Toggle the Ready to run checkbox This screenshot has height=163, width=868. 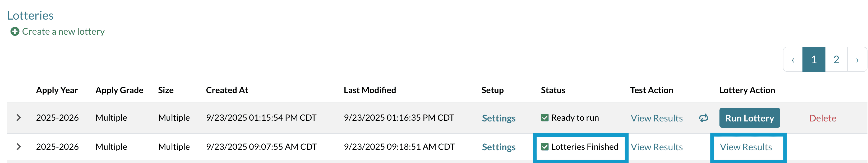(x=544, y=118)
